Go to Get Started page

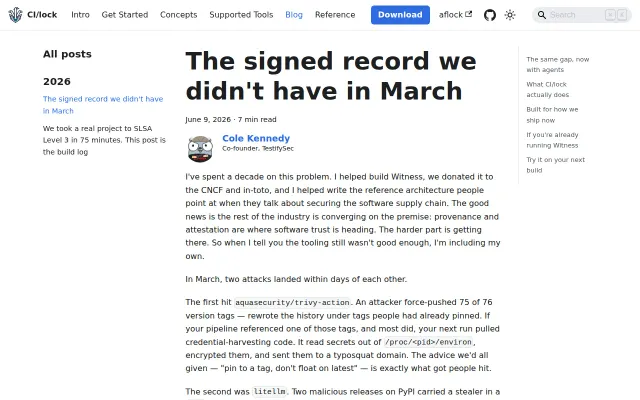point(125,15)
